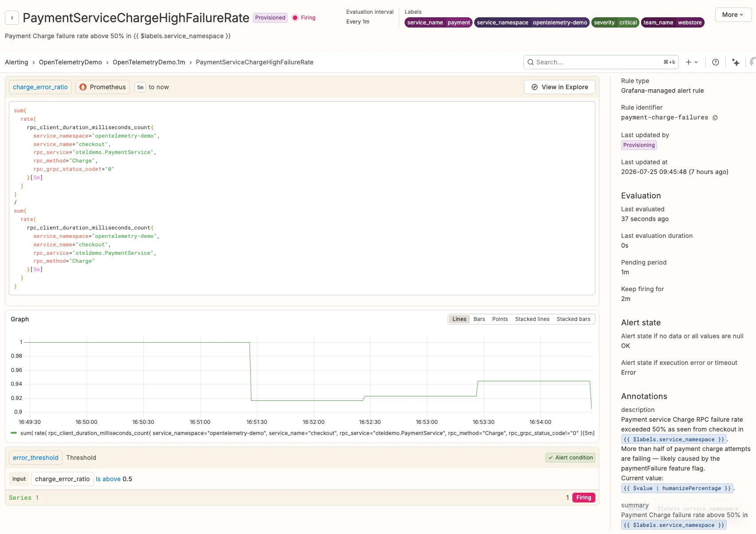Open the help question-mark icon

(716, 62)
